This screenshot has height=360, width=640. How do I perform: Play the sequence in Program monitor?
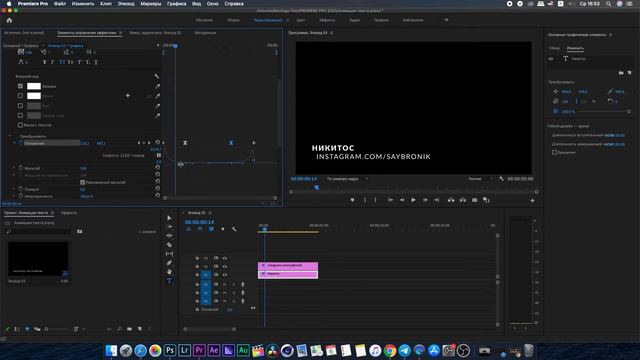pyautogui.click(x=413, y=200)
